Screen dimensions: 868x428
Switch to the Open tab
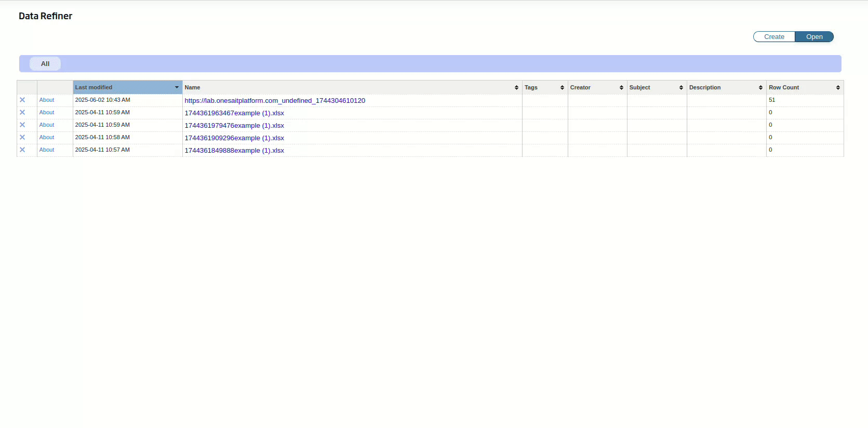pos(814,37)
